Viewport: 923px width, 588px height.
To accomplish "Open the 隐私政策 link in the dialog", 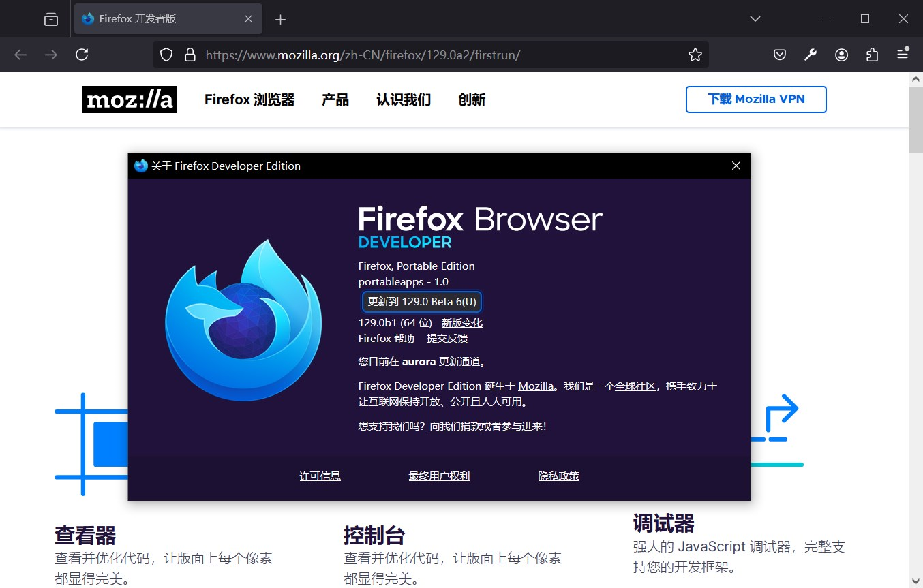I will [x=558, y=476].
